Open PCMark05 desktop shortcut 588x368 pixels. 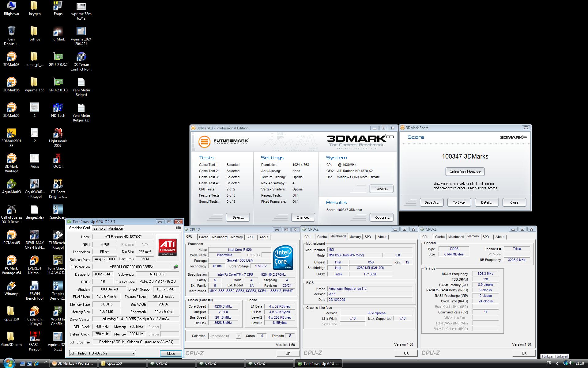pyautogui.click(x=11, y=237)
